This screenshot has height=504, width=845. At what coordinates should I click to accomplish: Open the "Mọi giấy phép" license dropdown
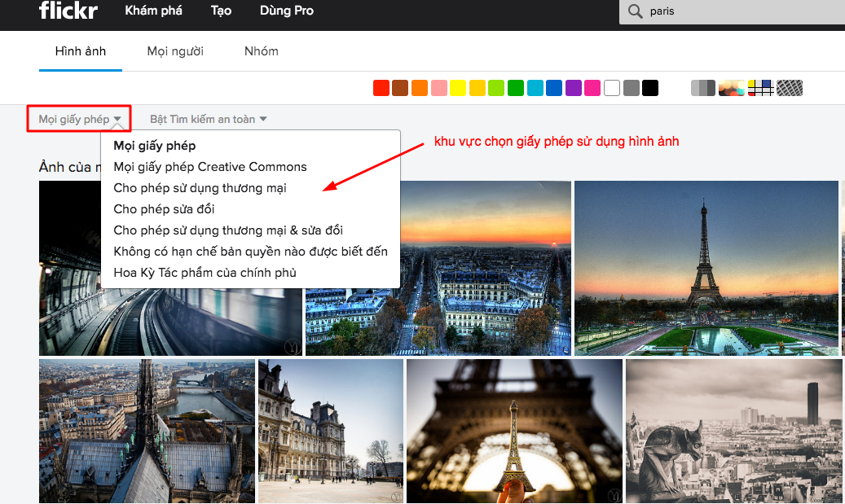coord(78,118)
